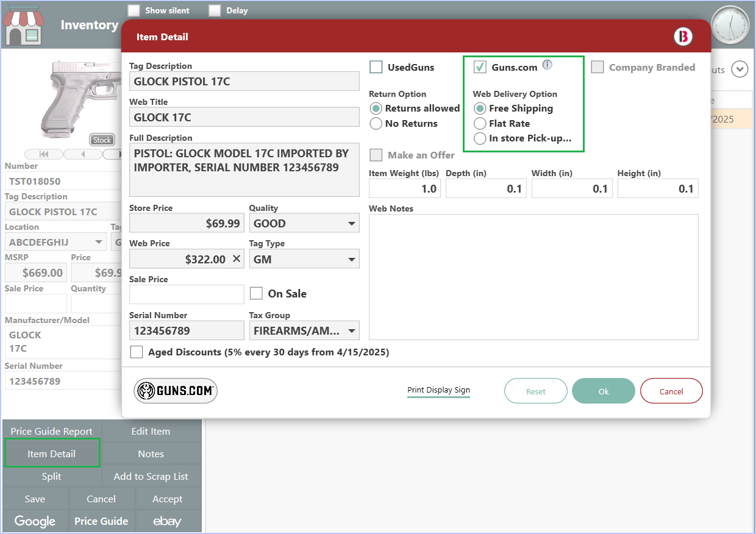756x534 pixels.
Task: Click the B logo in Item Detail header
Action: click(683, 37)
